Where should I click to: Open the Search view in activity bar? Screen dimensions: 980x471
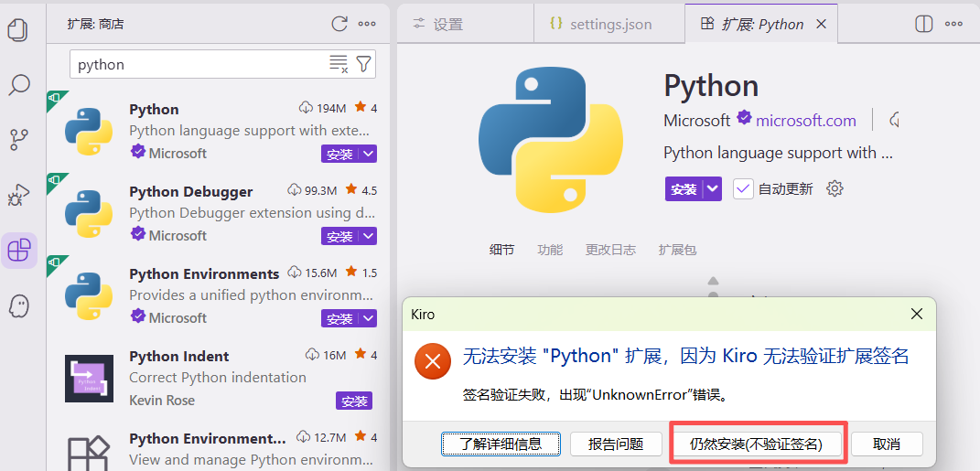point(18,84)
